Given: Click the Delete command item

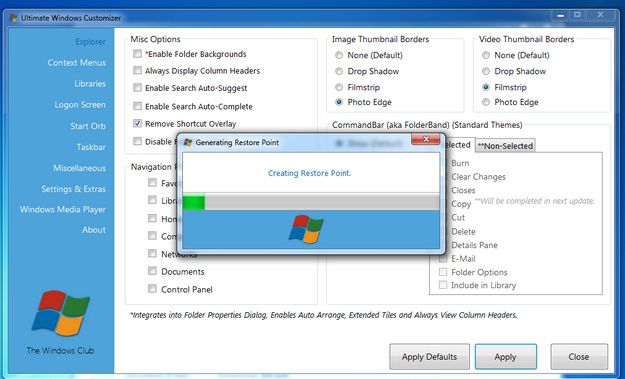Looking at the screenshot, I should click(463, 232).
